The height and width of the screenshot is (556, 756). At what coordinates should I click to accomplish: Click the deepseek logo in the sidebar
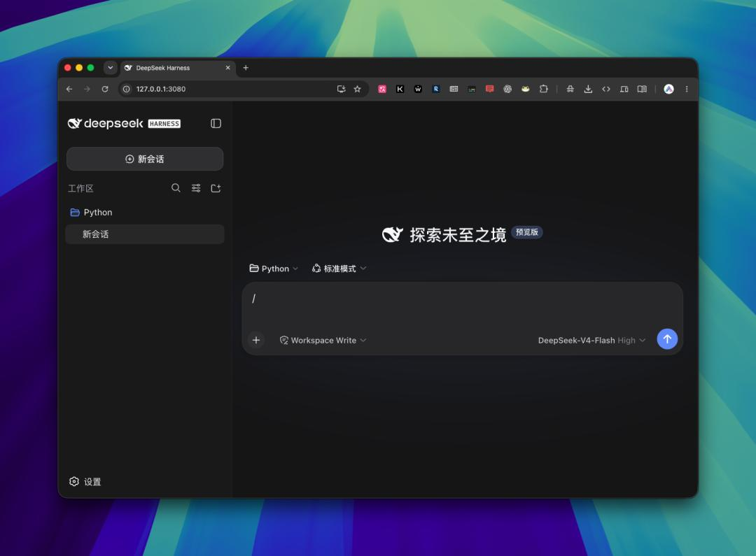pyautogui.click(x=124, y=124)
